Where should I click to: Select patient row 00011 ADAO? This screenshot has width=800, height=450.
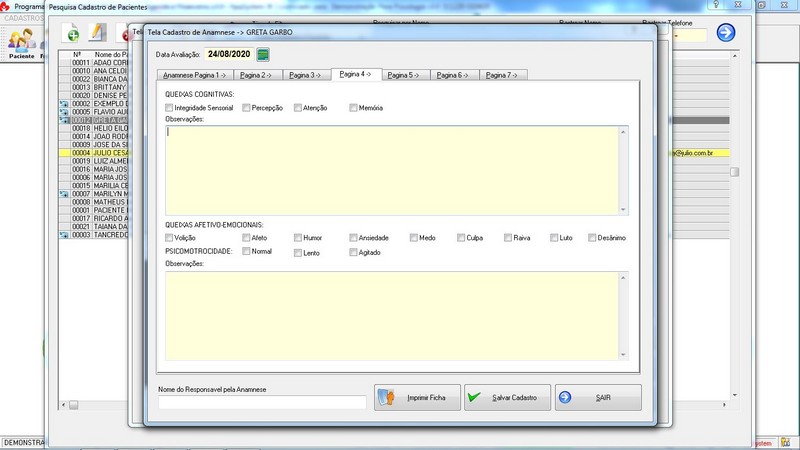click(x=94, y=62)
